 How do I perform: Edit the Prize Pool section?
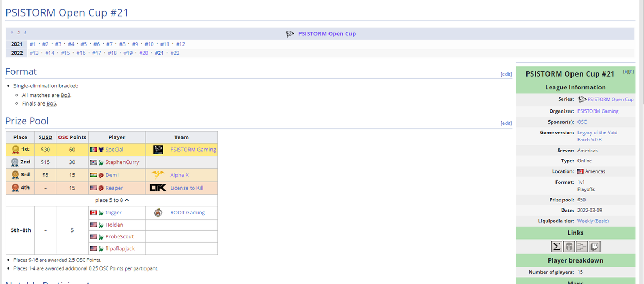point(506,123)
